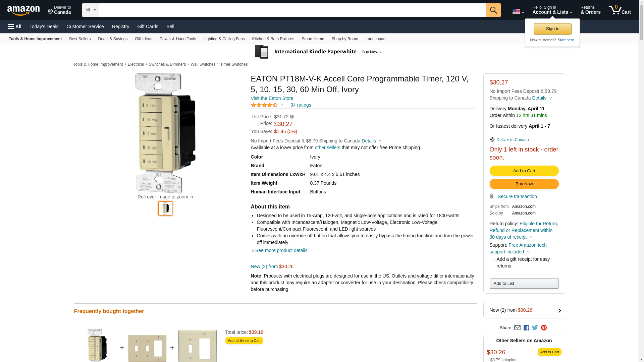The image size is (644, 362).
Task: Share the product on Facebook
Action: click(526, 328)
